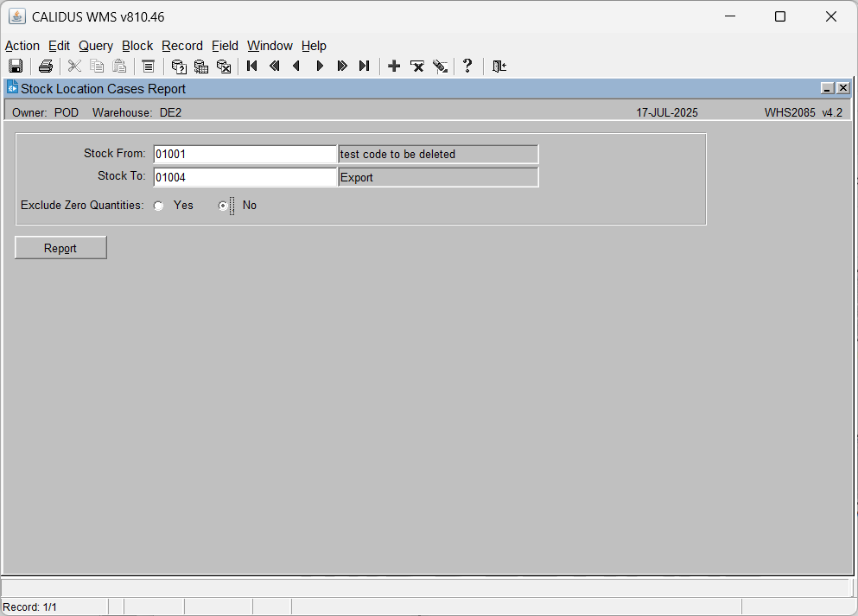The image size is (858, 616).
Task: Open the Query menu
Action: pyautogui.click(x=96, y=46)
